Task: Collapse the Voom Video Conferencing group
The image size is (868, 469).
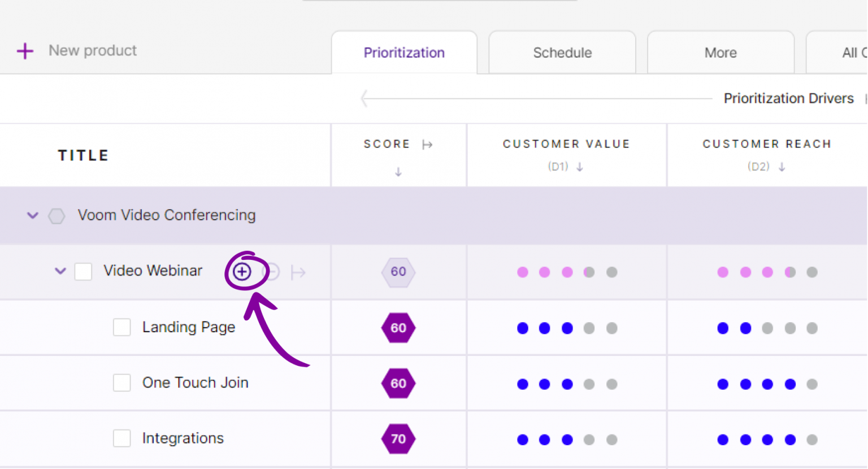Action: click(33, 215)
